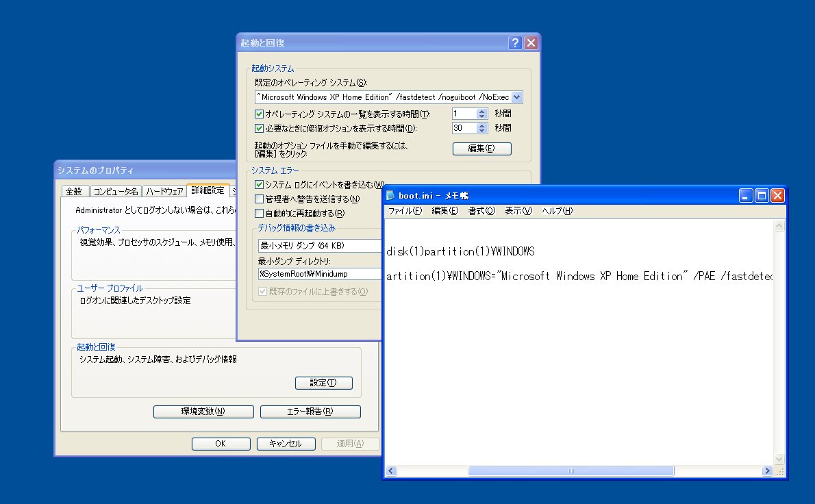Click the help question mark button in 起動と回復 dialog
815x504 pixels.
514,42
